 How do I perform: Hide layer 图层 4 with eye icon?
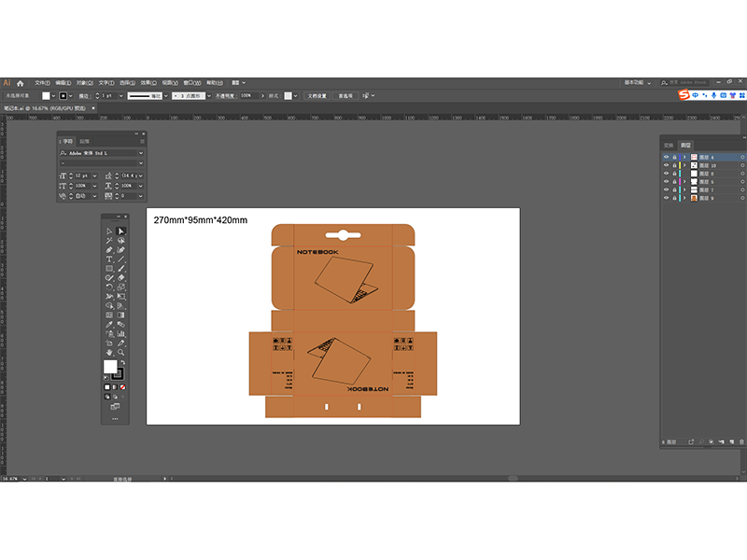(x=666, y=157)
